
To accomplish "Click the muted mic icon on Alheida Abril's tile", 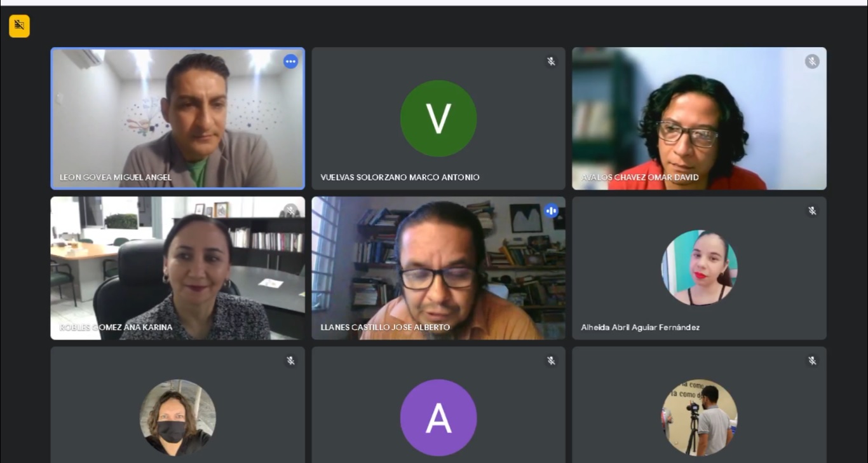I will click(x=812, y=211).
